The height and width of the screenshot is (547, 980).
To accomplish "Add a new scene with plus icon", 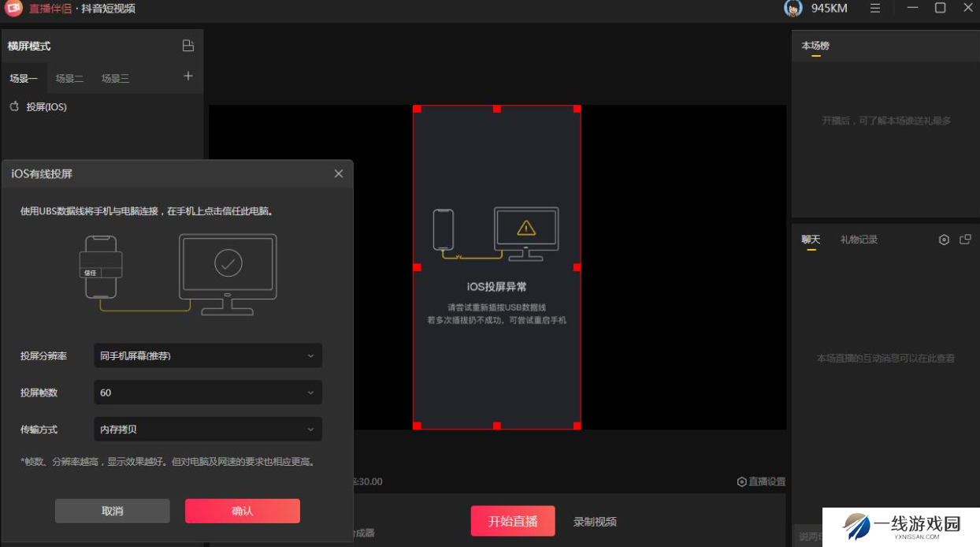I will (188, 76).
